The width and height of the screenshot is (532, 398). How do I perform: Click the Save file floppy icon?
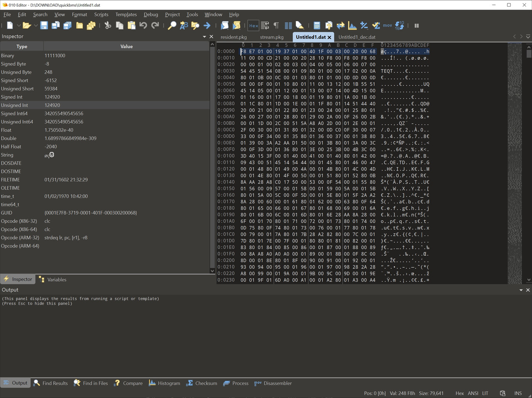(44, 26)
